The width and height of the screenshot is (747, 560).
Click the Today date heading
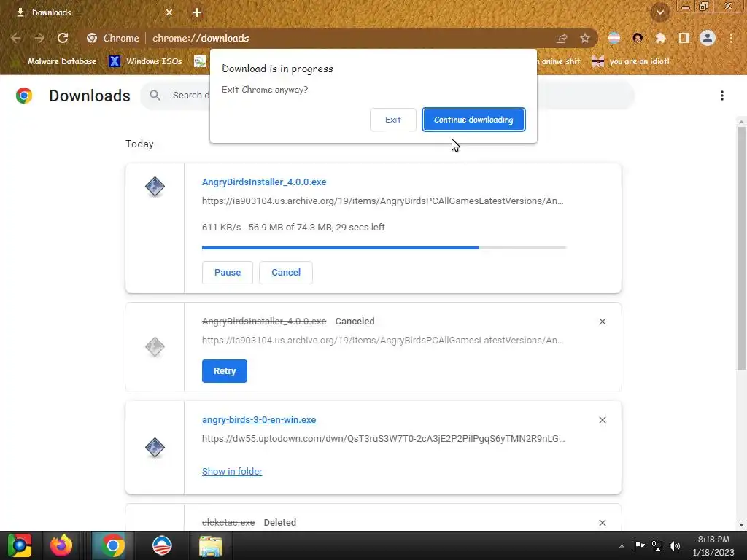[139, 144]
